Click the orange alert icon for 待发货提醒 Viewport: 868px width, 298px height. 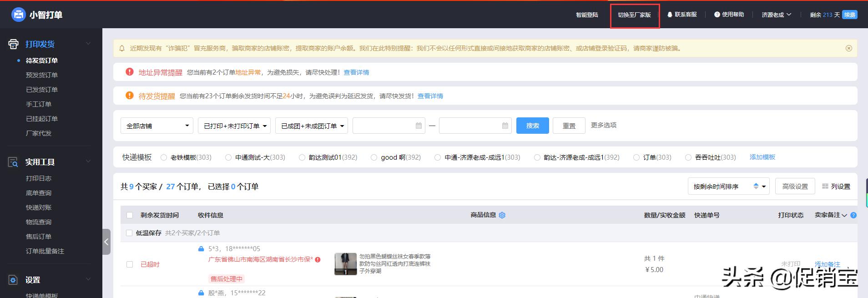point(130,96)
